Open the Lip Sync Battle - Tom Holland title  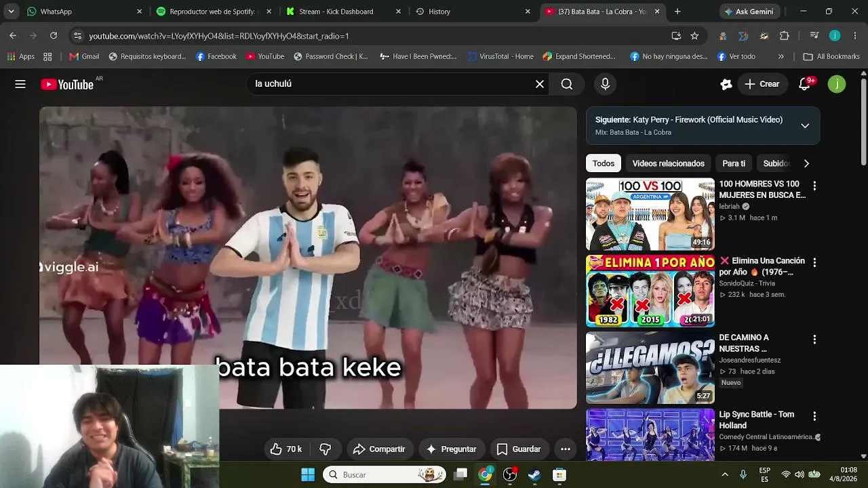point(757,420)
